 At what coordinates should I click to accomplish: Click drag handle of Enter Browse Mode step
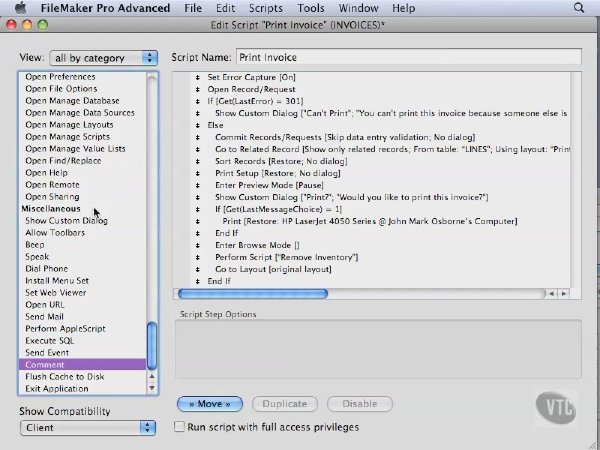point(197,245)
